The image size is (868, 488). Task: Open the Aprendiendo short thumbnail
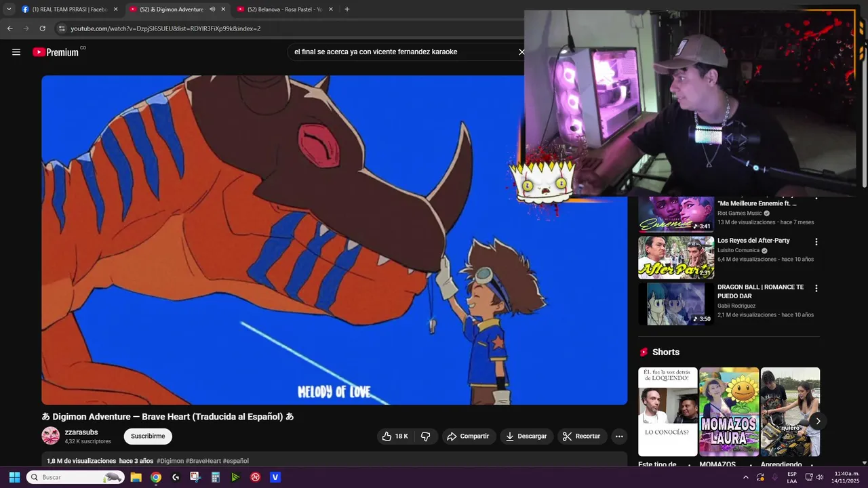pyautogui.click(x=790, y=412)
